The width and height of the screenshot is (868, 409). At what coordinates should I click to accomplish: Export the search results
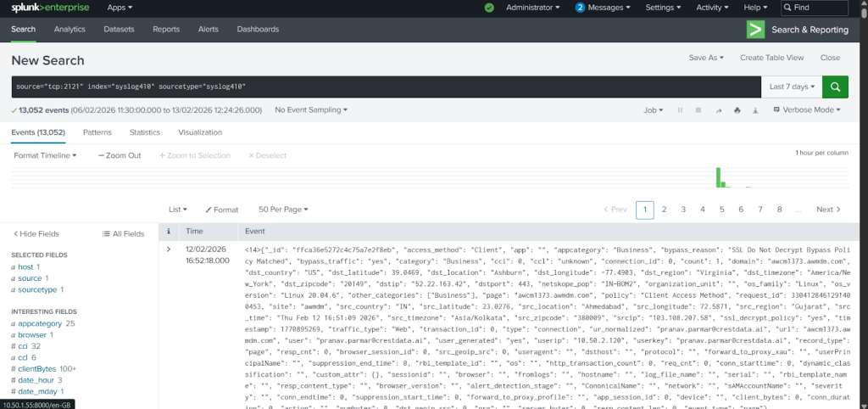(755, 110)
